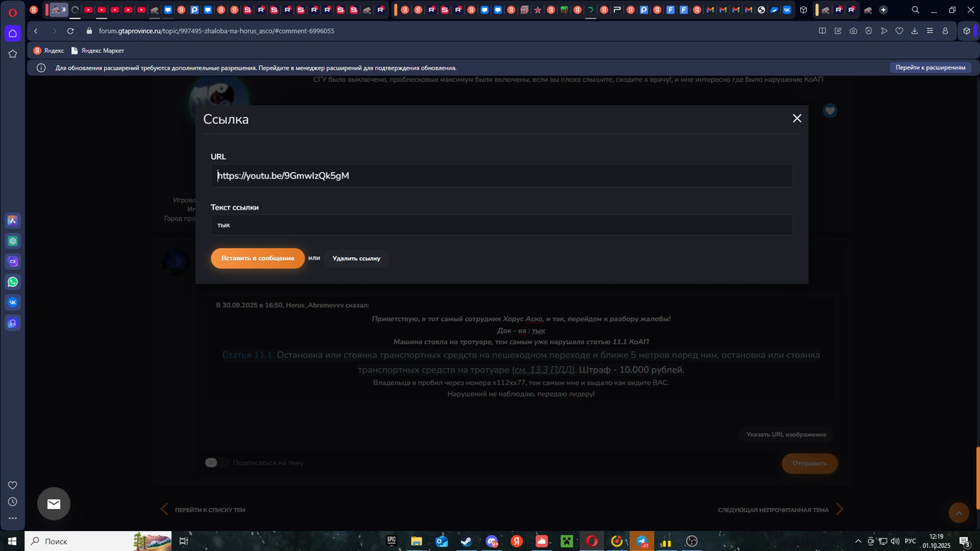
Task: Open Easy Setup sliders icon
Action: pyautogui.click(x=929, y=31)
